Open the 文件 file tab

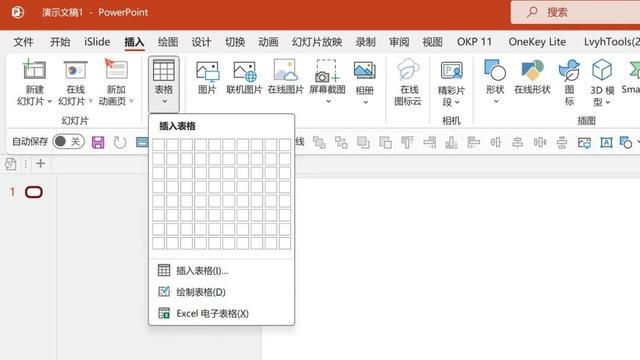24,42
